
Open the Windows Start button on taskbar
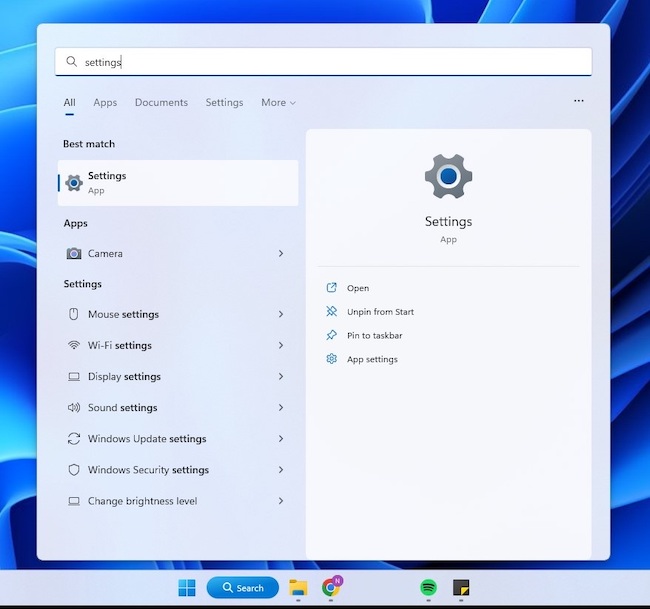point(187,587)
